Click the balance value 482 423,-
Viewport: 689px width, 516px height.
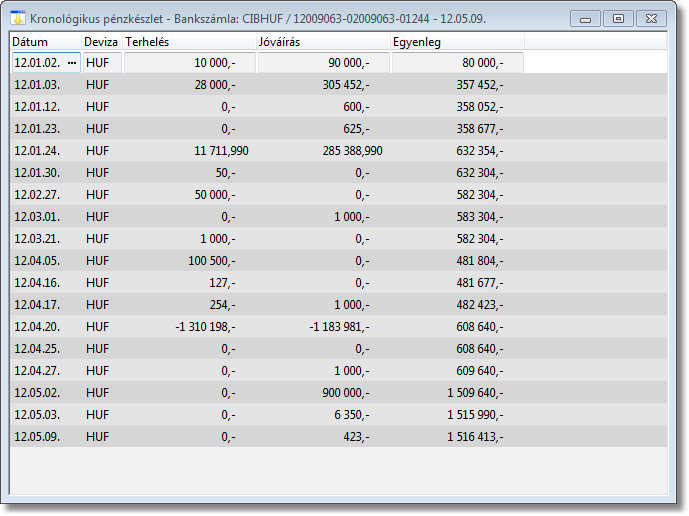click(480, 305)
